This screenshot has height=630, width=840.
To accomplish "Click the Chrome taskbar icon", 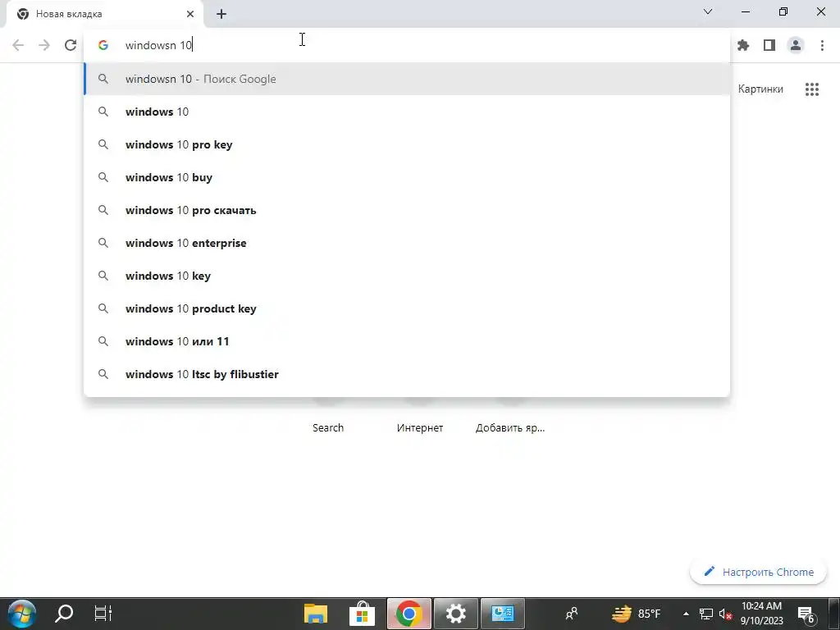I will coord(409,614).
